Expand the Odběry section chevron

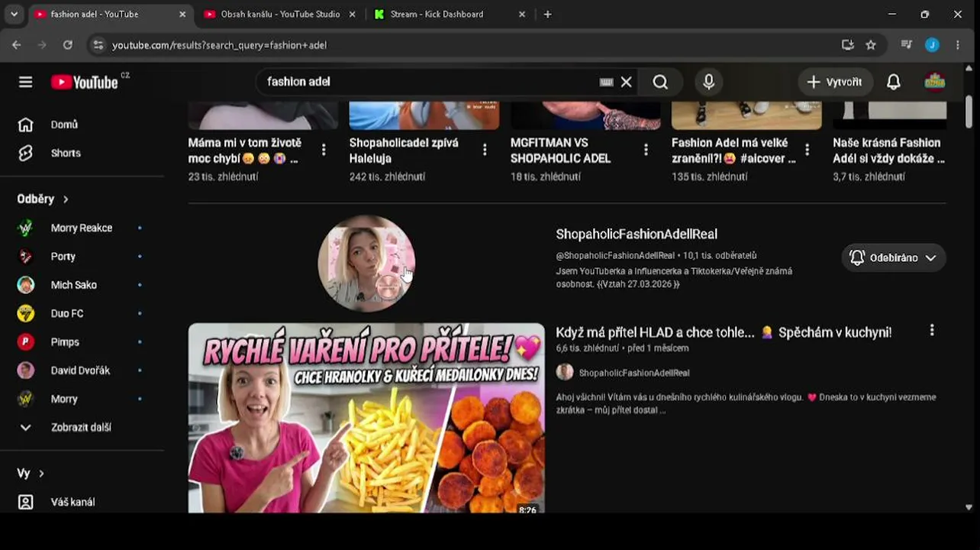66,199
